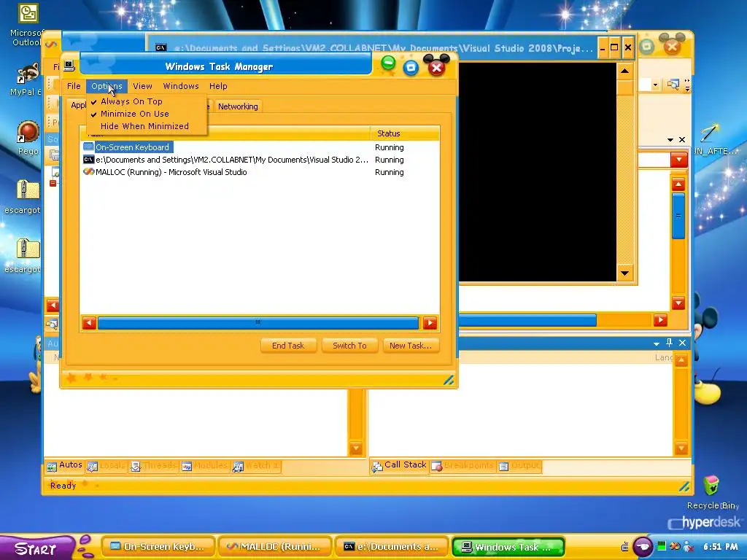Switch to console window taskbar button
Screen dimensions: 747x560
(x=392, y=547)
